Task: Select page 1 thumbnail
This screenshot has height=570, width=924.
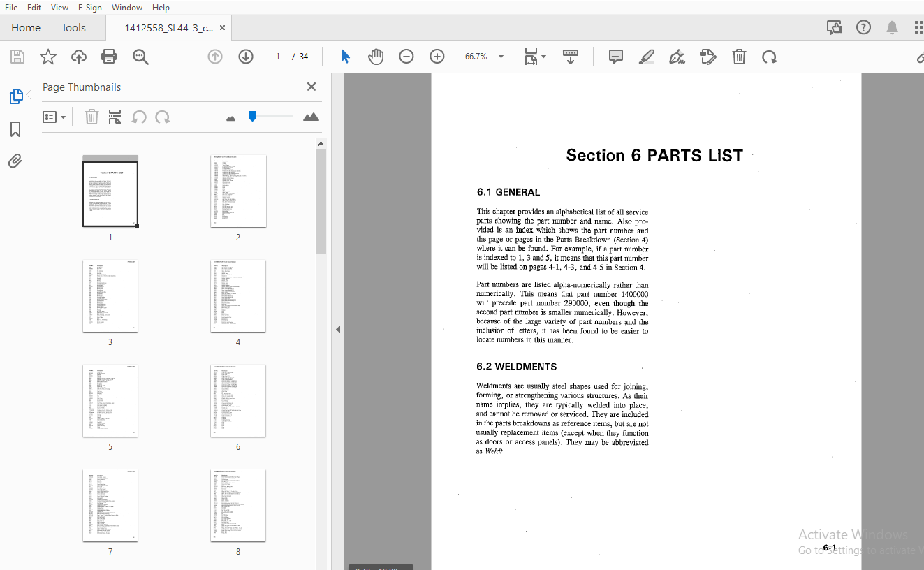Action: pos(110,194)
